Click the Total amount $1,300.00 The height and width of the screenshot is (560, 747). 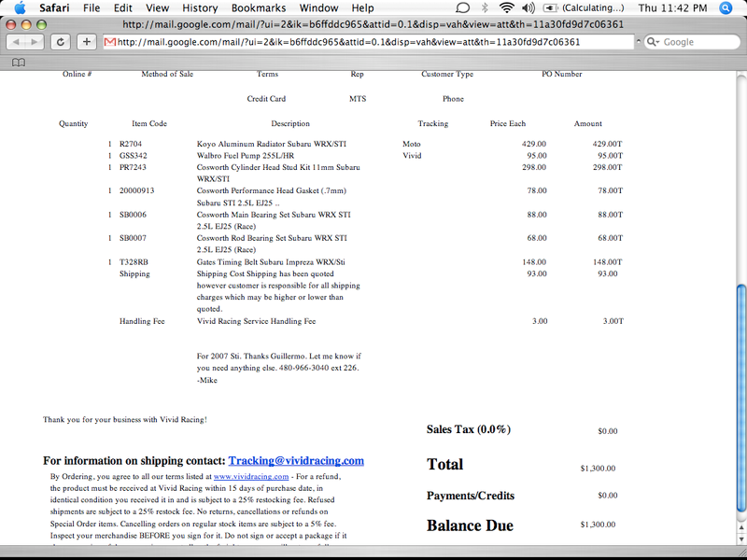[x=598, y=469]
